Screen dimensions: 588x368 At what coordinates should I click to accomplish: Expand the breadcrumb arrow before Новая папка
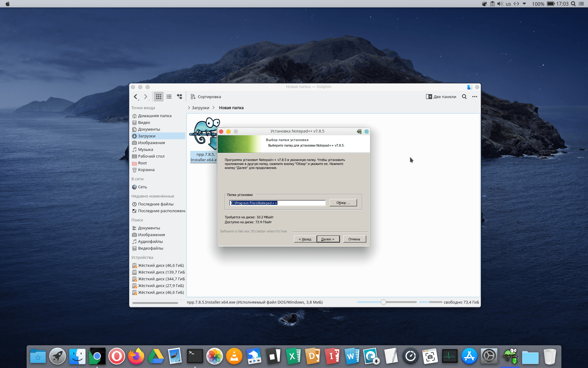[213, 108]
